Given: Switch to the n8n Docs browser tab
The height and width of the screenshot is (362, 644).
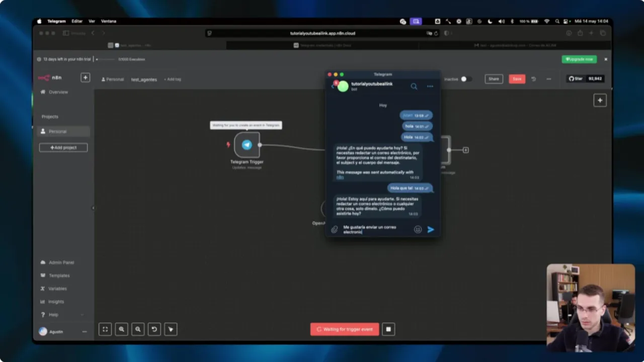Looking at the screenshot, I should (x=323, y=45).
